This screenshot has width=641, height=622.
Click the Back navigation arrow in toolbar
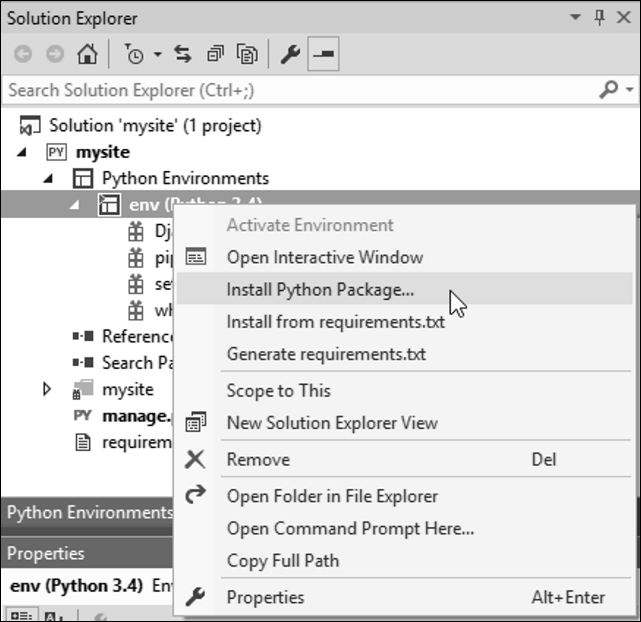click(x=23, y=54)
